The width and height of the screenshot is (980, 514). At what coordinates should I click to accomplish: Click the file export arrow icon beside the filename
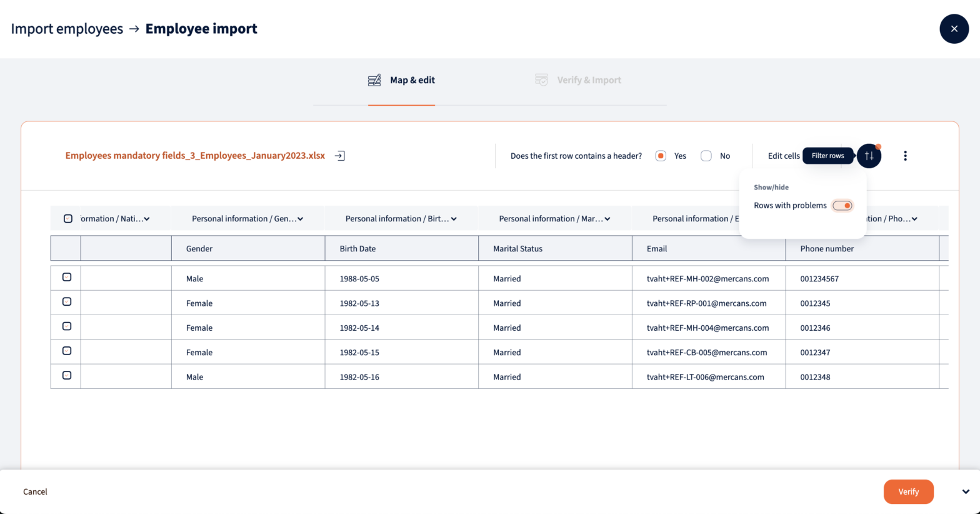339,156
